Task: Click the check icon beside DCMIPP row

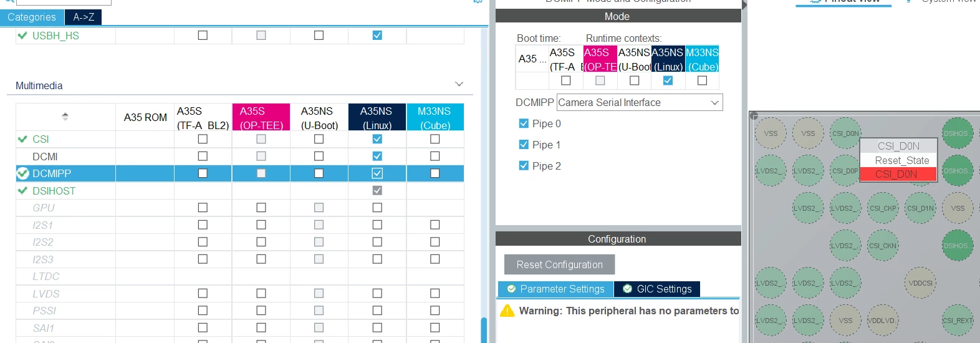Action: point(22,173)
